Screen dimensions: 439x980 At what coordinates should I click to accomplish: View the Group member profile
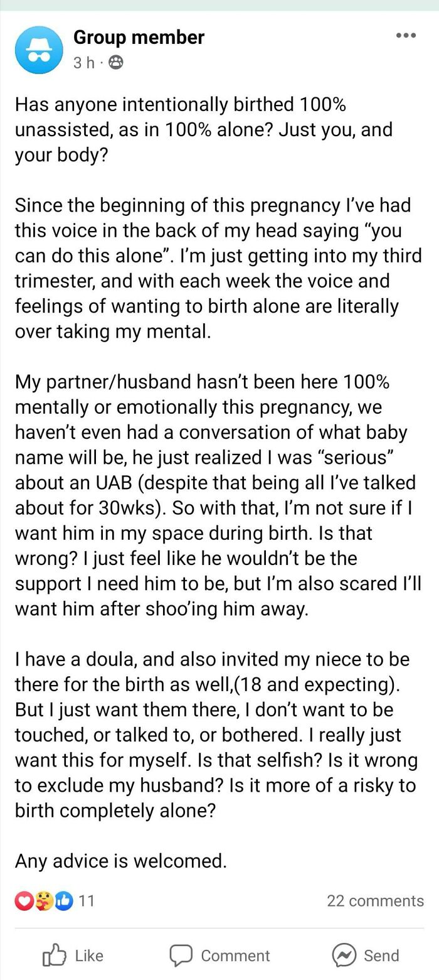(x=139, y=37)
